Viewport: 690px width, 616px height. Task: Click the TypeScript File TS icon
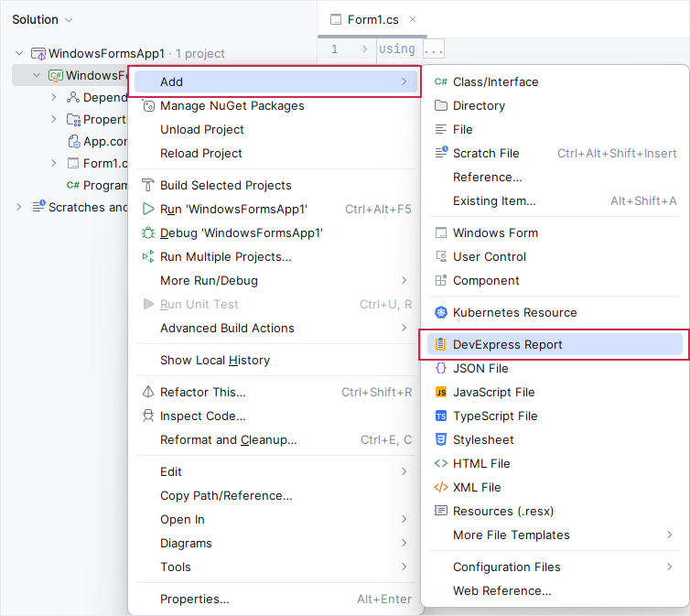click(440, 416)
